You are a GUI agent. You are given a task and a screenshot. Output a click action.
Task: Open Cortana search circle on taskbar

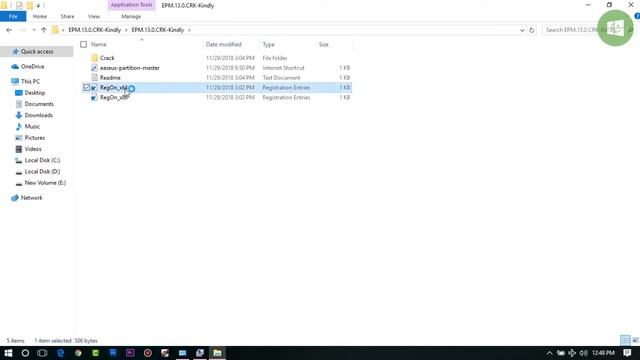coord(25,353)
